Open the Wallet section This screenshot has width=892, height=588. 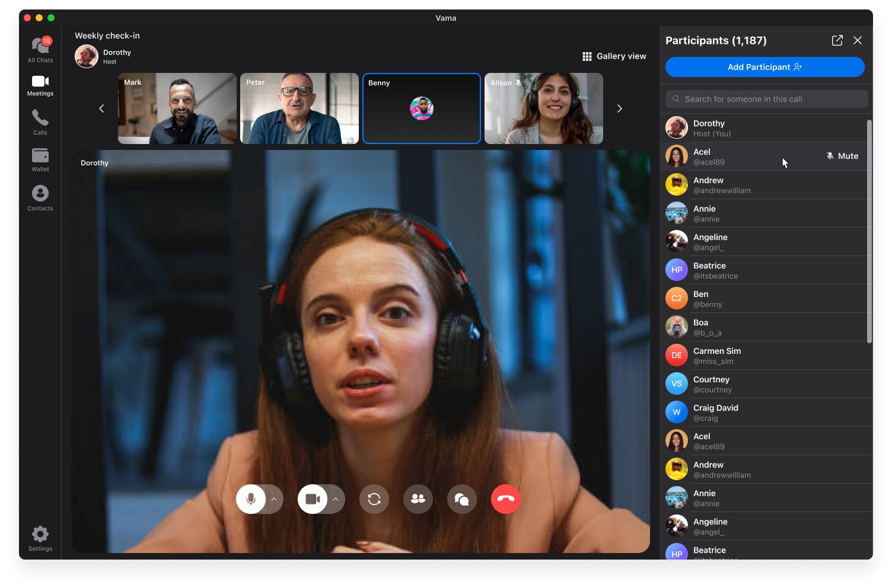tap(40, 160)
